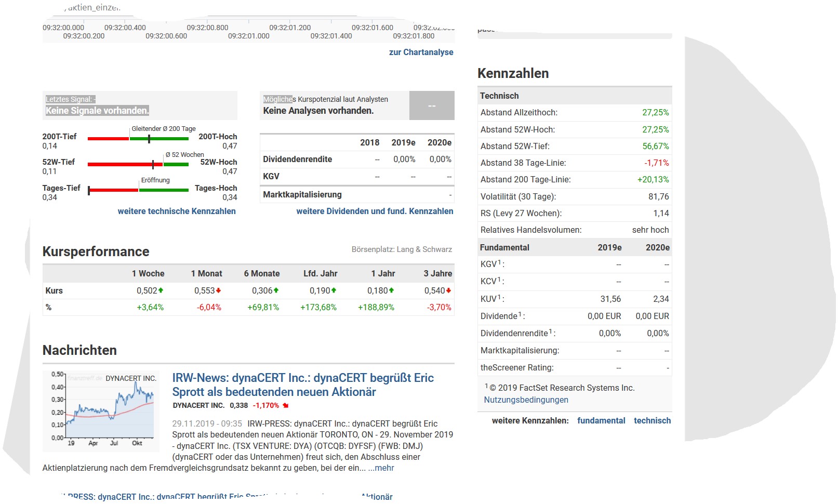Click the +188,89% performance value
The width and height of the screenshot is (838, 504).
click(x=376, y=307)
